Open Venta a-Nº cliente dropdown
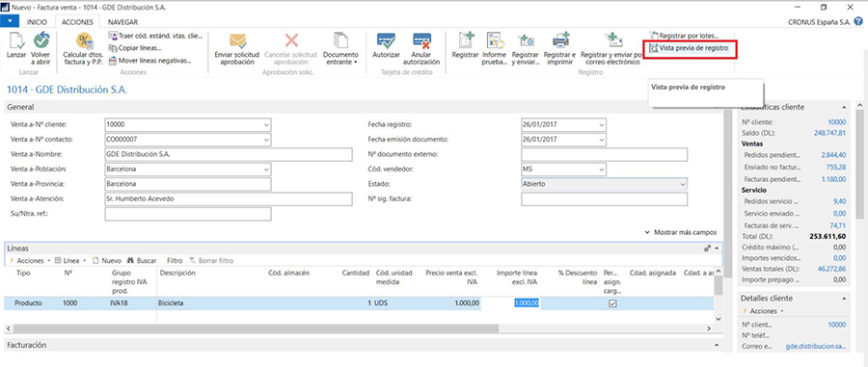Viewport: 868px width, 367px height. (267, 124)
